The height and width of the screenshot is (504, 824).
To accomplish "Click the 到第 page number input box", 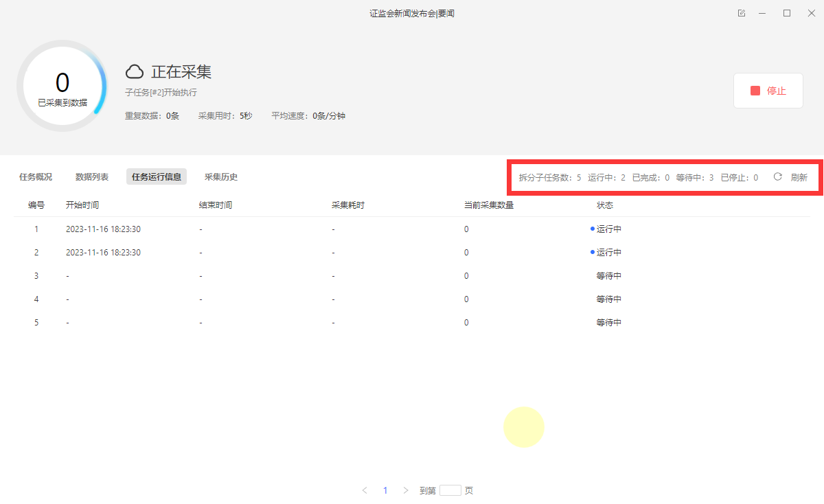I will click(450, 490).
